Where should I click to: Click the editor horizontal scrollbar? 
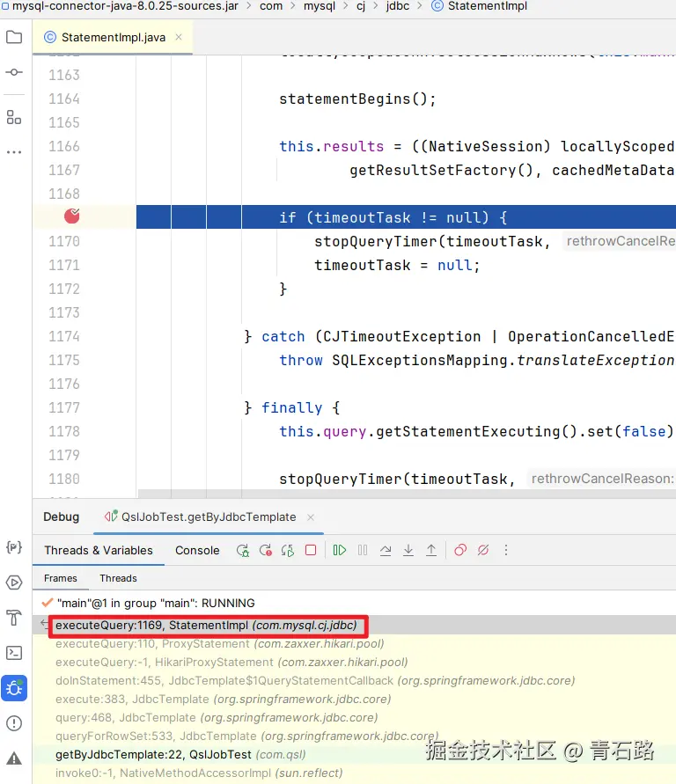click(407, 494)
